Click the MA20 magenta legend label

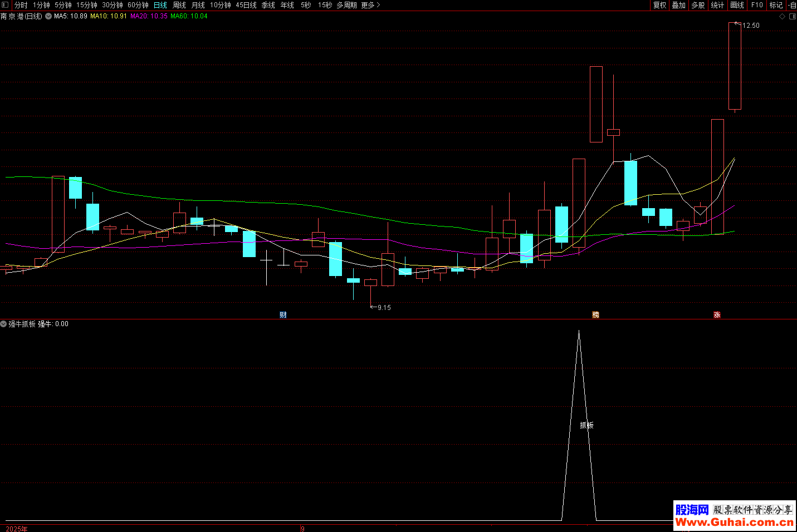coord(149,16)
